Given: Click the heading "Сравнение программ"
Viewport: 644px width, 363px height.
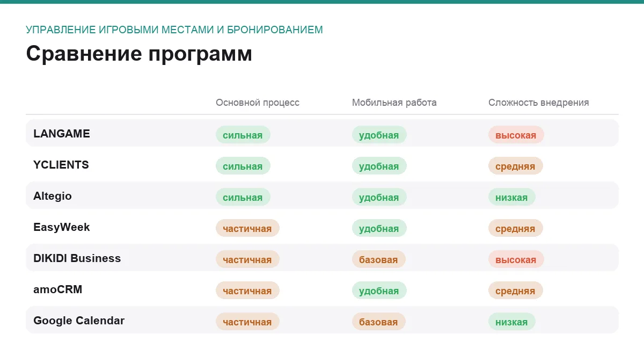Looking at the screenshot, I should point(139,54).
